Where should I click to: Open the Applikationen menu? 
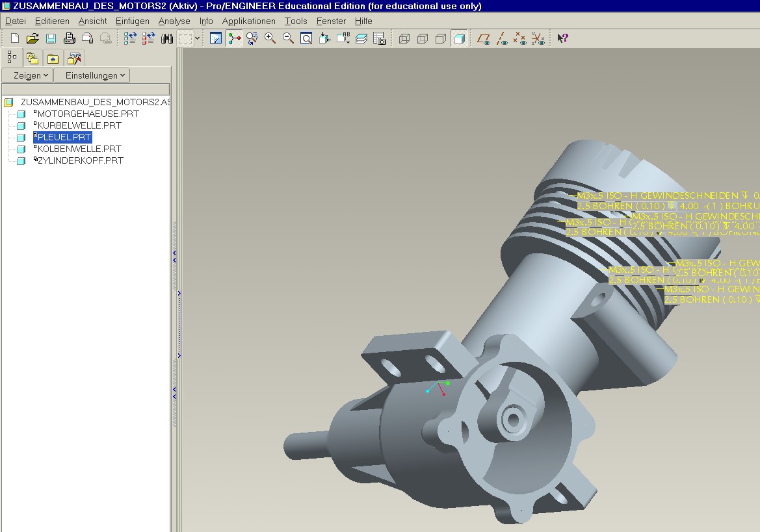pyautogui.click(x=248, y=21)
